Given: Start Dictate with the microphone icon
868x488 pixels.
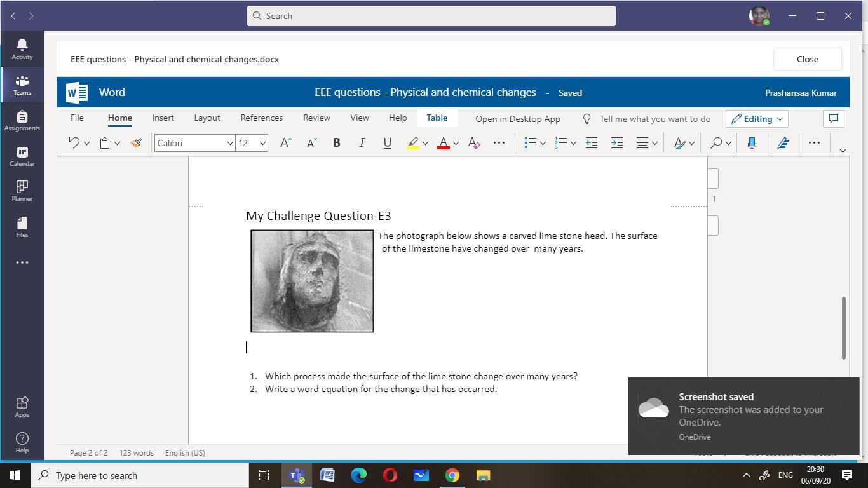Looking at the screenshot, I should (752, 143).
